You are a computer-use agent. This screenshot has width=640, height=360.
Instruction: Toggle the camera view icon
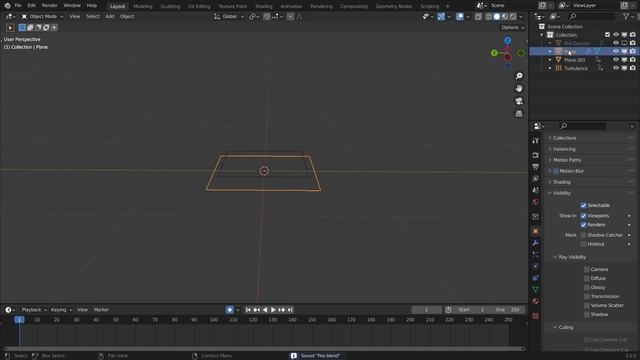(x=519, y=101)
